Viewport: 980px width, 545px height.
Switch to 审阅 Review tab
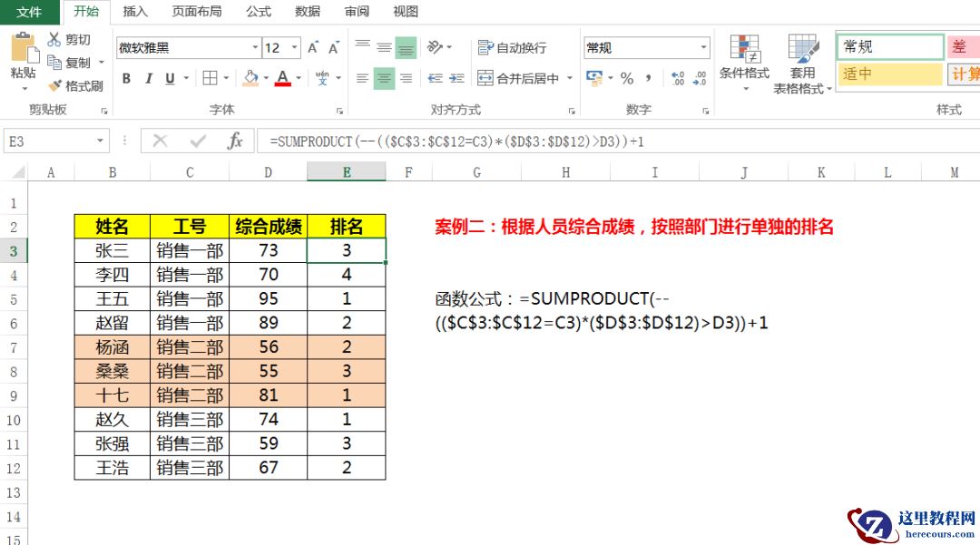pyautogui.click(x=357, y=11)
